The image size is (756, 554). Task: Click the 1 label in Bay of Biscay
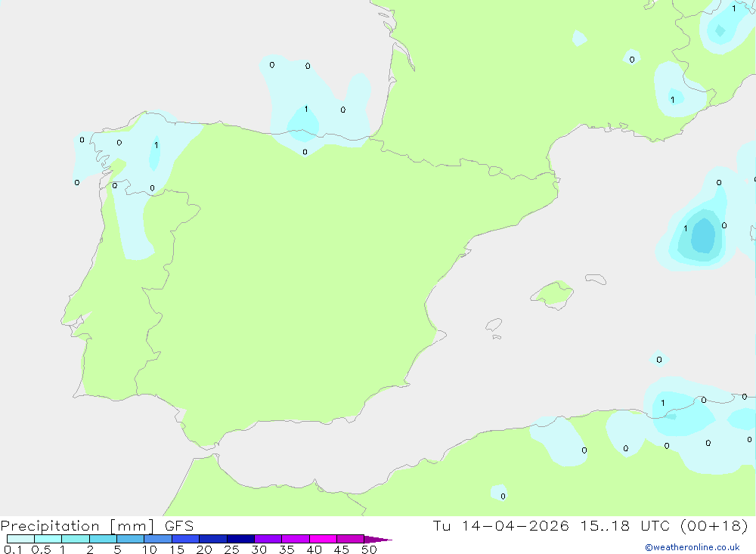[x=305, y=110]
